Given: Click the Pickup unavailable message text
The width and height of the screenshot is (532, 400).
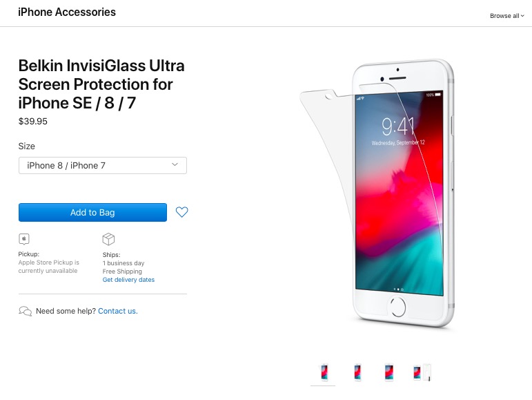Looking at the screenshot, I should (x=48, y=267).
